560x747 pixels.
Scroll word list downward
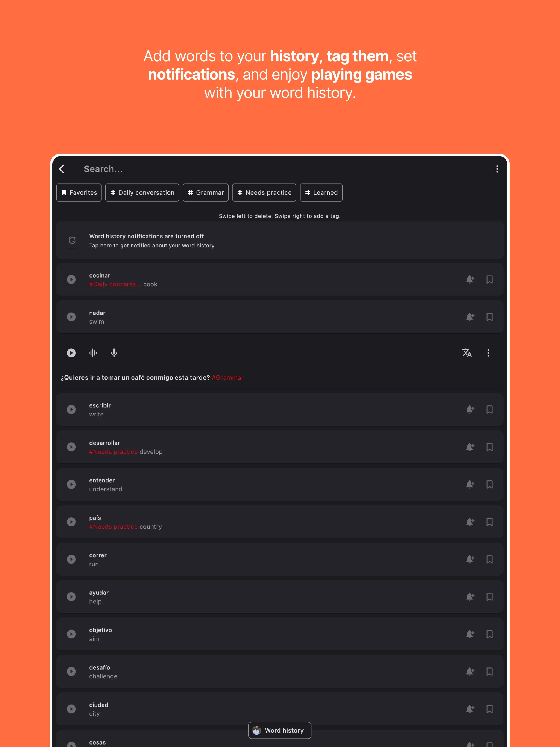pyautogui.click(x=280, y=529)
